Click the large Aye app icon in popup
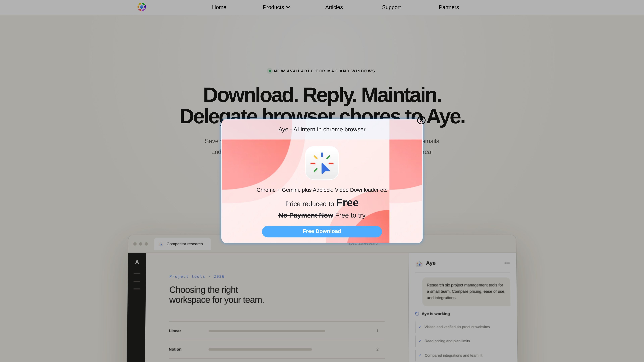 point(322,163)
